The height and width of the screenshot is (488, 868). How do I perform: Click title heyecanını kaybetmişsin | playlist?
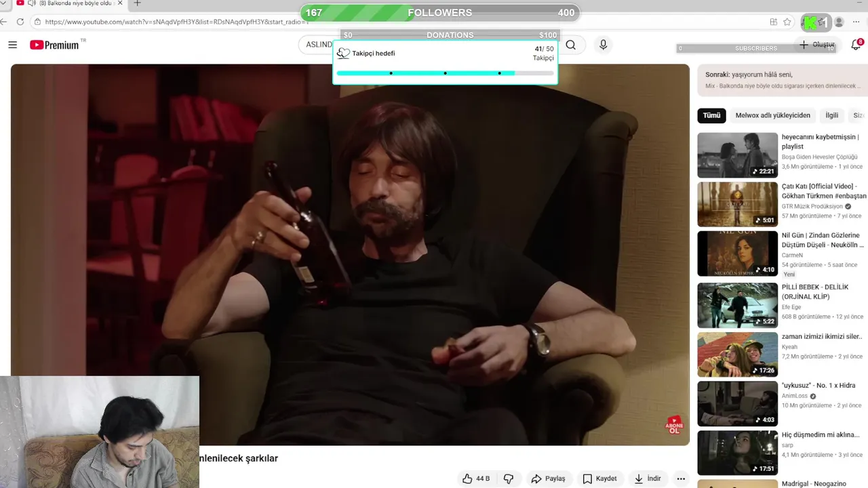(x=820, y=142)
